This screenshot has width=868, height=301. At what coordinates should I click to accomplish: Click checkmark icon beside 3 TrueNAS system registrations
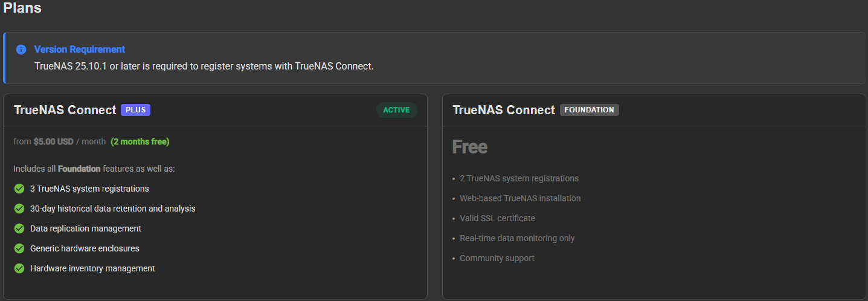click(19, 189)
